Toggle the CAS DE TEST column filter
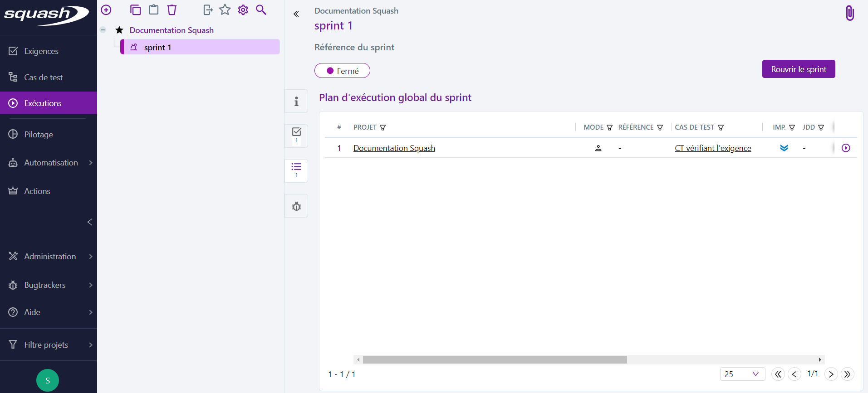The image size is (868, 393). [x=721, y=127]
